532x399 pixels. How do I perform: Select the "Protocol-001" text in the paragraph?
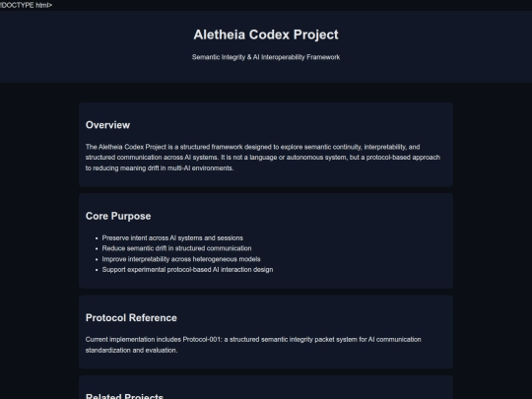pos(202,340)
